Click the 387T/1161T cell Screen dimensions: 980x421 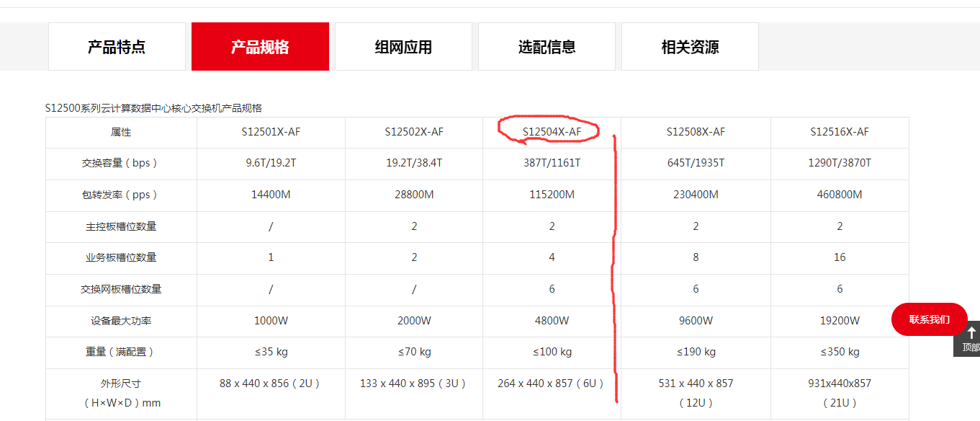(x=552, y=163)
